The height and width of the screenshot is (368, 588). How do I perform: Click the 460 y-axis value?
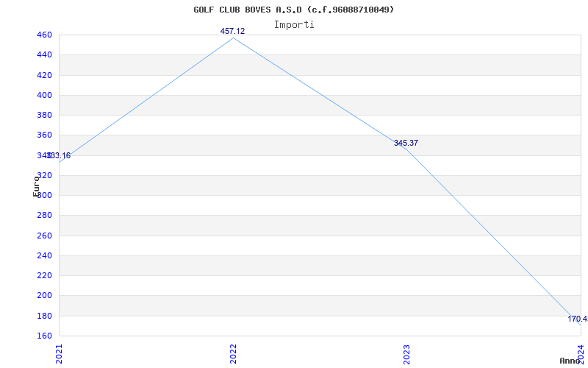45,35
